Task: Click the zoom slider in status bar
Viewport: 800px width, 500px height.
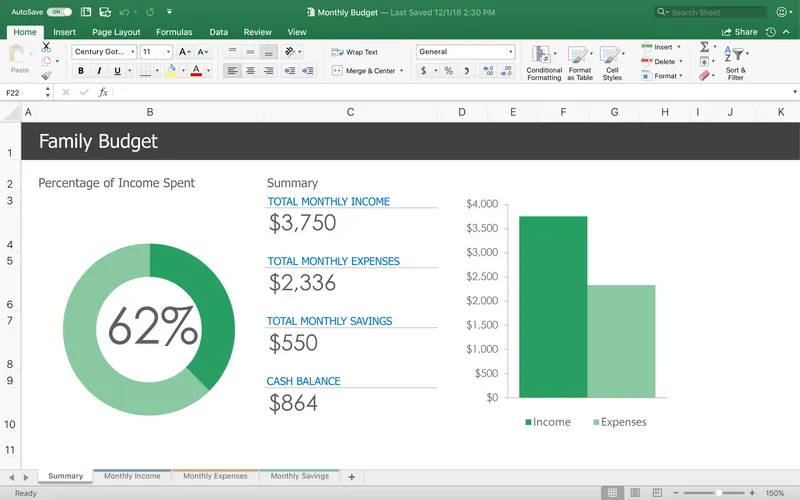Action: click(718, 493)
